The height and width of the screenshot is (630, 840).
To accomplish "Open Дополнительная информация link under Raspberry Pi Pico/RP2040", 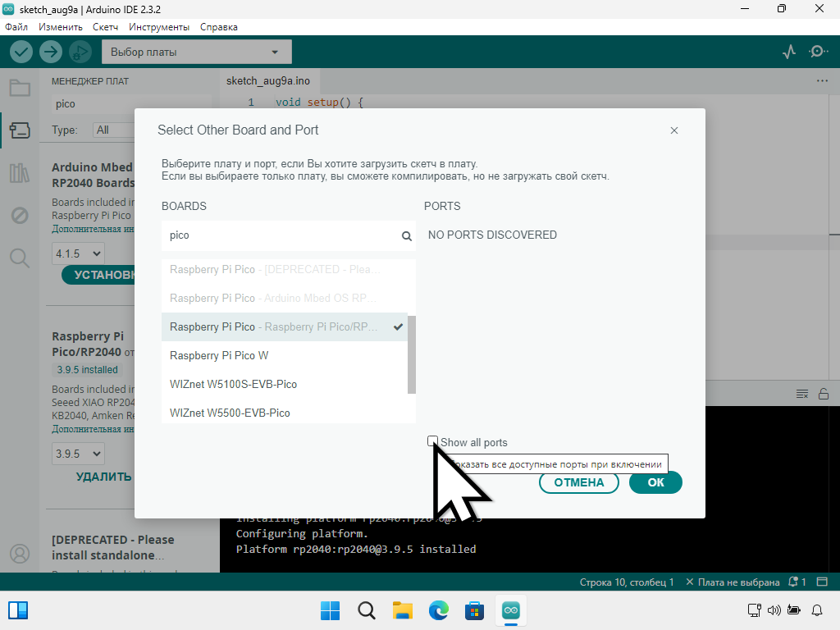I will click(93, 430).
